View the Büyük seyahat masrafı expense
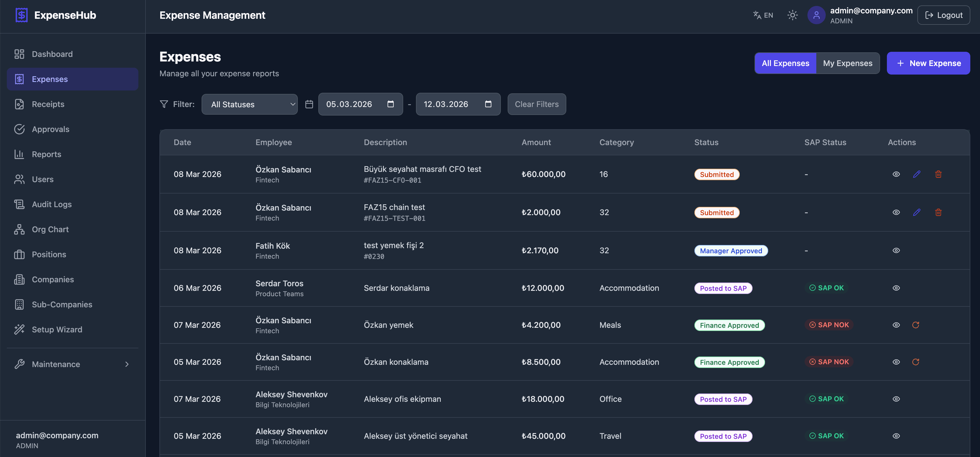This screenshot has height=457, width=980. pos(896,174)
